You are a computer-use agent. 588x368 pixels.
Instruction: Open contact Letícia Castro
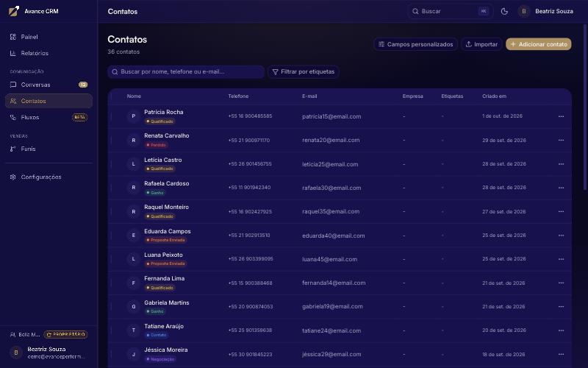tap(162, 160)
